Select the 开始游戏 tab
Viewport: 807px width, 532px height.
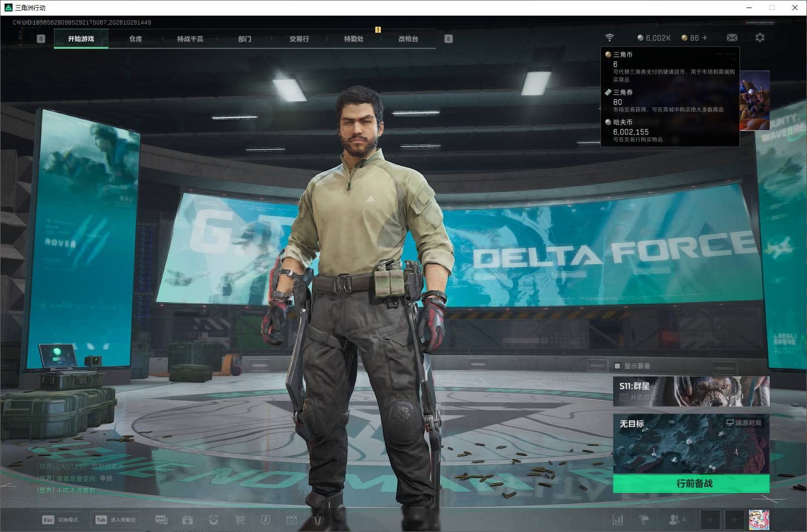(81, 39)
